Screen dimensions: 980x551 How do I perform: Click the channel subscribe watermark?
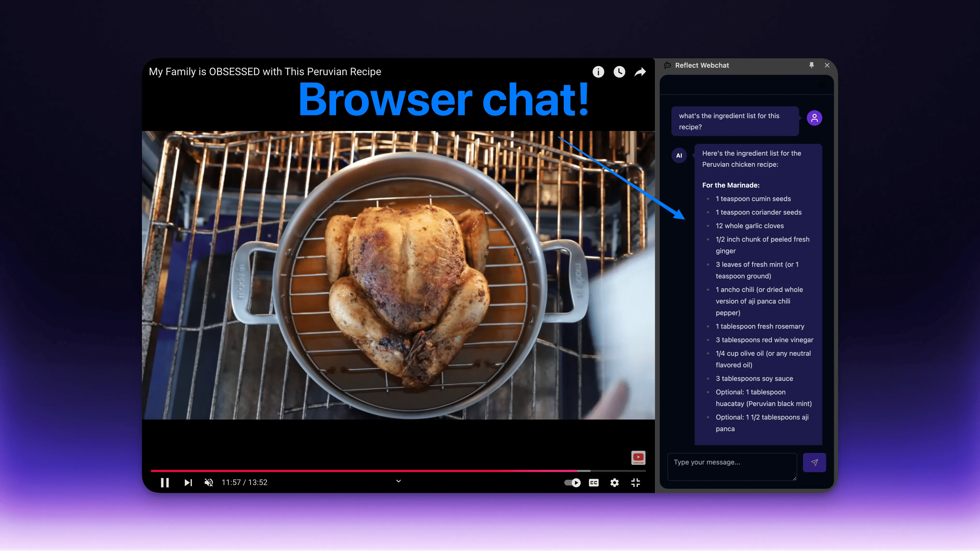point(638,457)
